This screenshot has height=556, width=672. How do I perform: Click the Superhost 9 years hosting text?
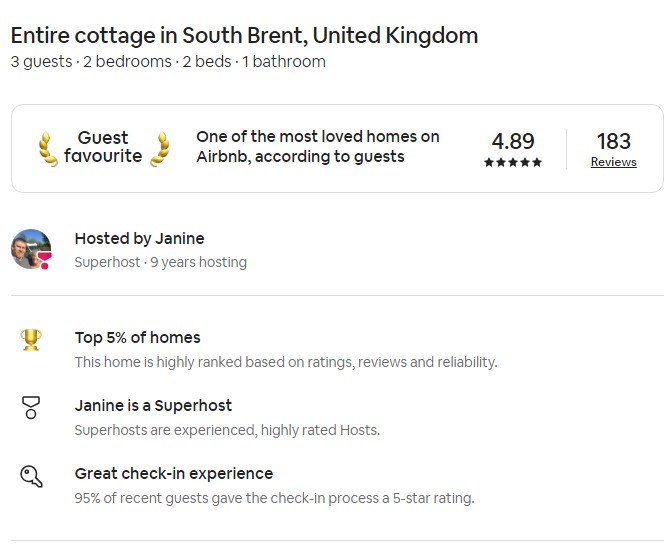(160, 262)
